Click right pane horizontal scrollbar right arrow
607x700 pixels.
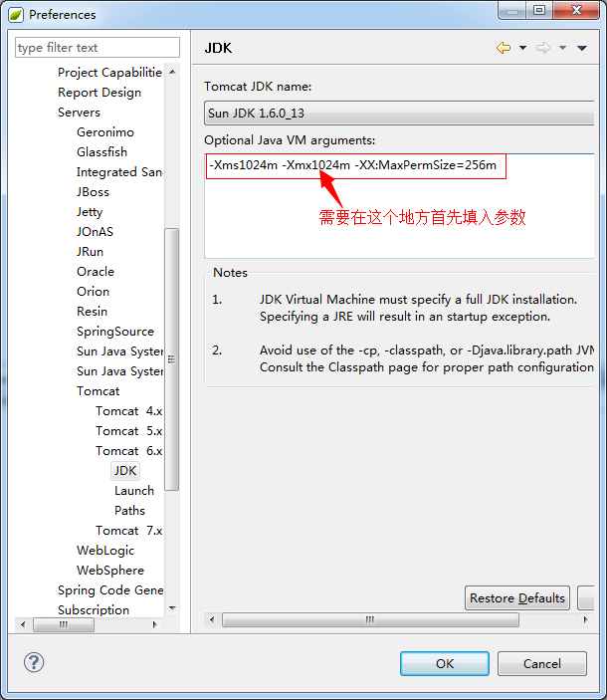pos(585,619)
